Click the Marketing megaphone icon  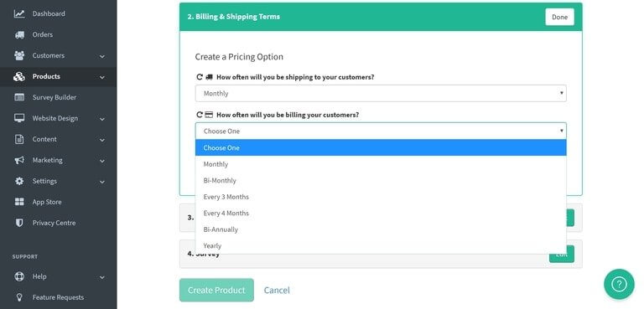click(19, 160)
